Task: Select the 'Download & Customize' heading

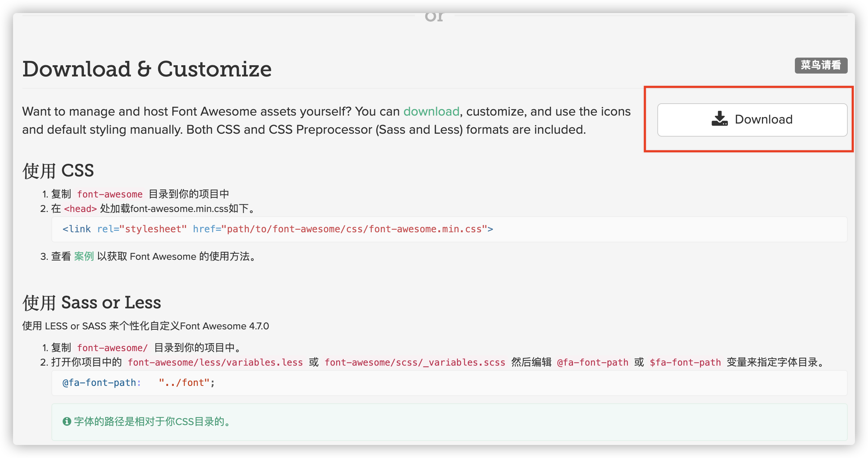Action: 147,69
